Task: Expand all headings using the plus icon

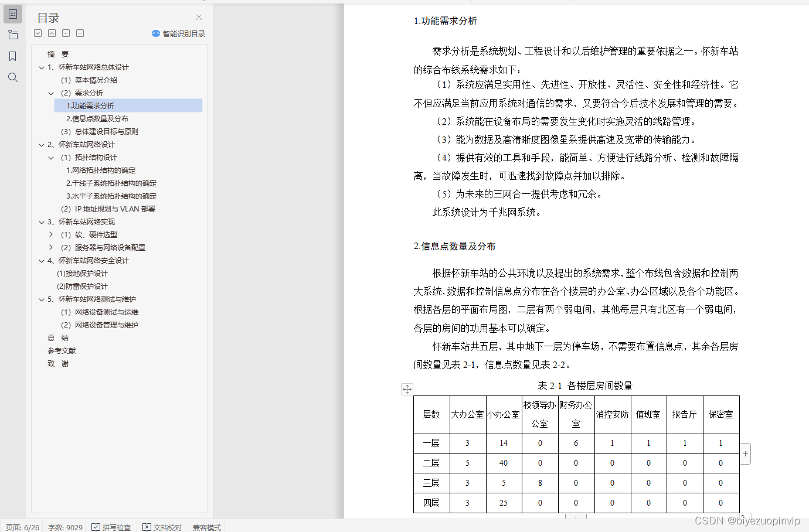Action: (x=66, y=33)
